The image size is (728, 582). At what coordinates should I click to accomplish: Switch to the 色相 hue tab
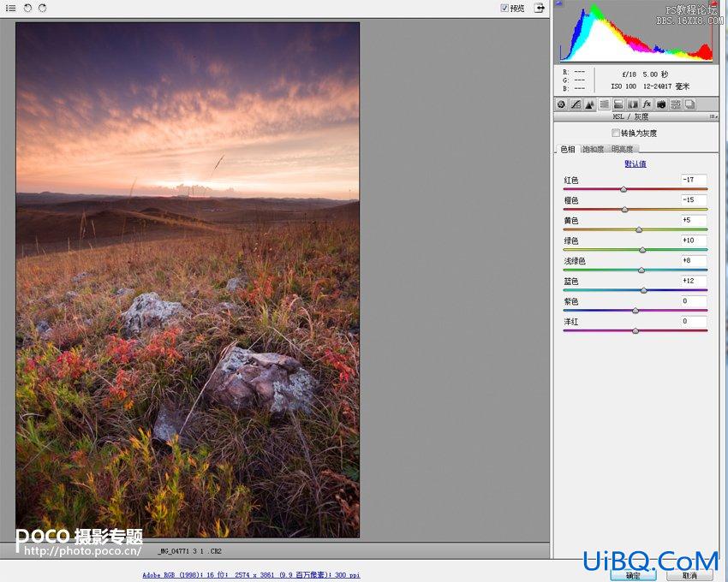[x=568, y=149]
